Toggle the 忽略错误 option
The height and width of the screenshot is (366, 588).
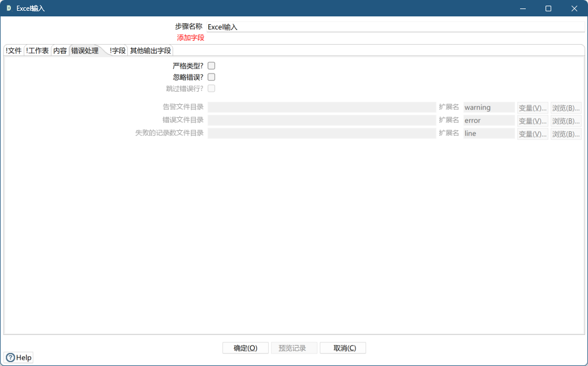click(x=211, y=77)
